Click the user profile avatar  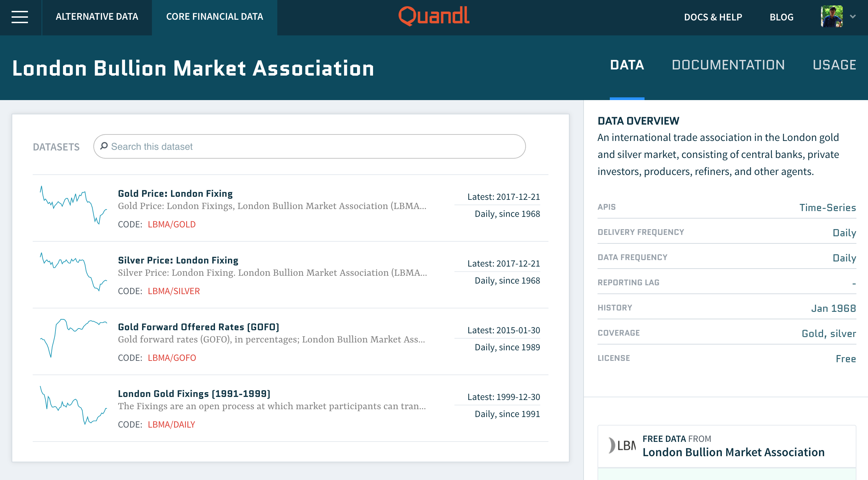[x=832, y=16]
